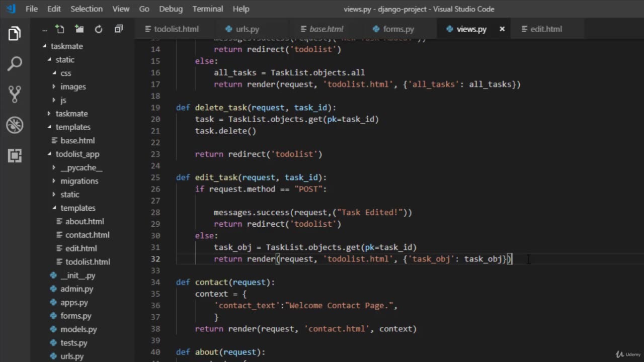The width and height of the screenshot is (644, 362).
Task: Open the Edit menu
Action: click(54, 9)
